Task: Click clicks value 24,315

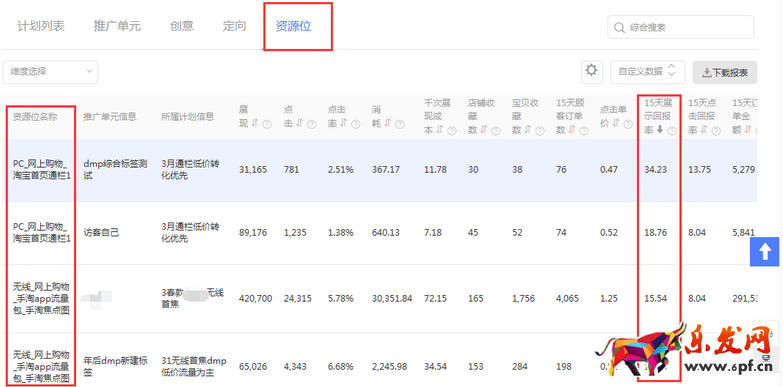Action: [x=298, y=299]
